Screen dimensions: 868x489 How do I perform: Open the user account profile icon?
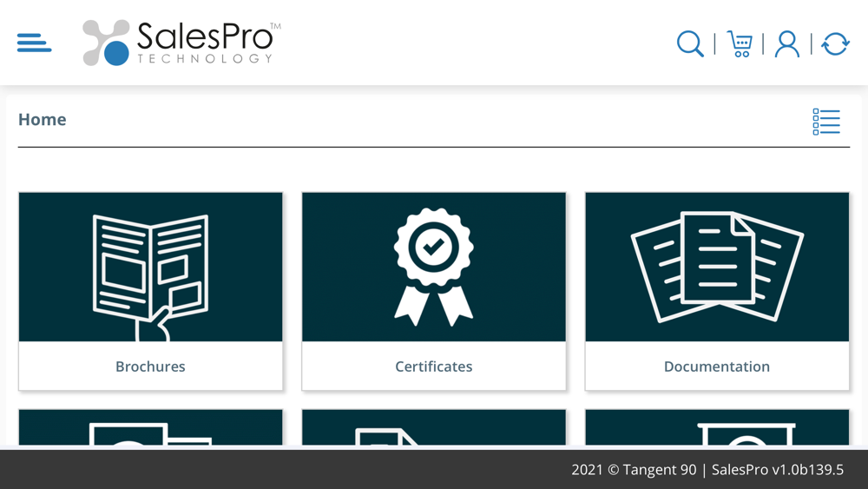[x=787, y=43]
